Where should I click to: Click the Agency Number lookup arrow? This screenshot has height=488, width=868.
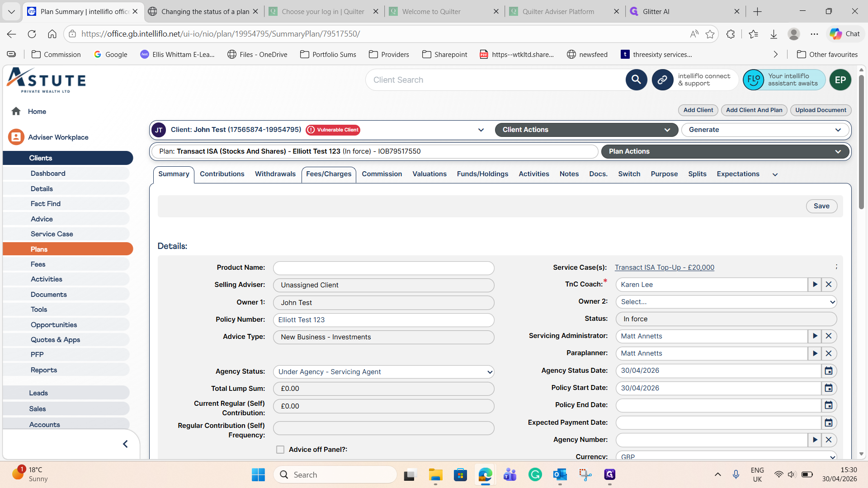coord(815,440)
